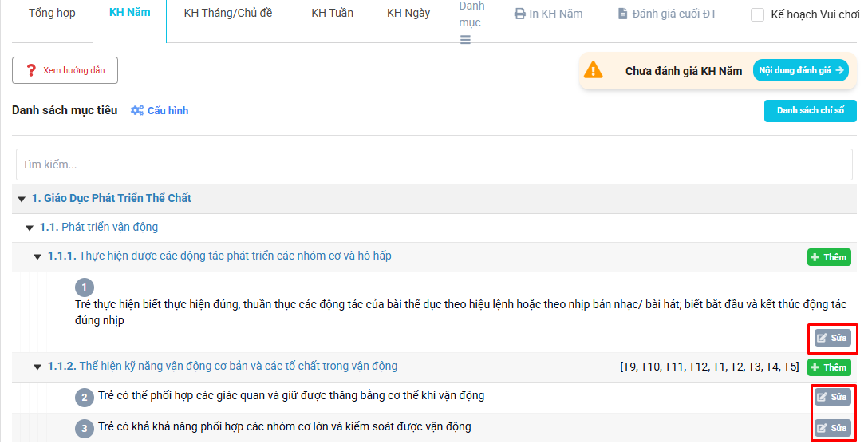Viewport: 868px width, 448px height.
Task: Click the orange warning triangle icon
Action: (593, 70)
